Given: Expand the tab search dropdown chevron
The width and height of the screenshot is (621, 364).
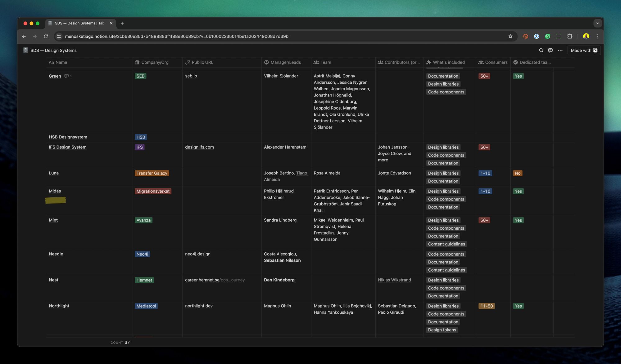Looking at the screenshot, I should pos(597,23).
